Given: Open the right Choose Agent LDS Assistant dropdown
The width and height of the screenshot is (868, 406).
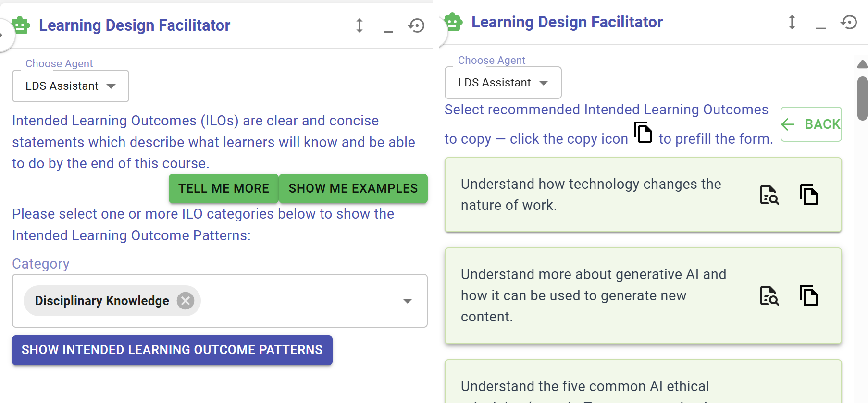Looking at the screenshot, I should point(503,83).
